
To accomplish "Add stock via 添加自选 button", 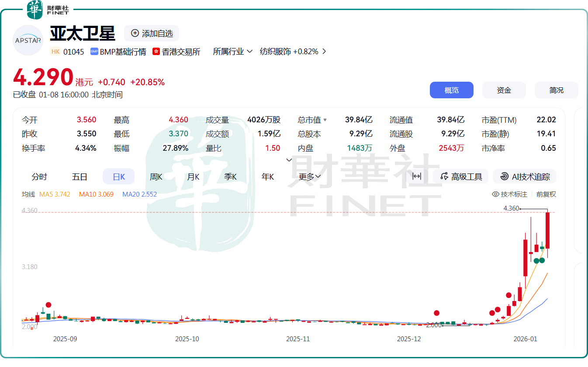I will coord(152,33).
